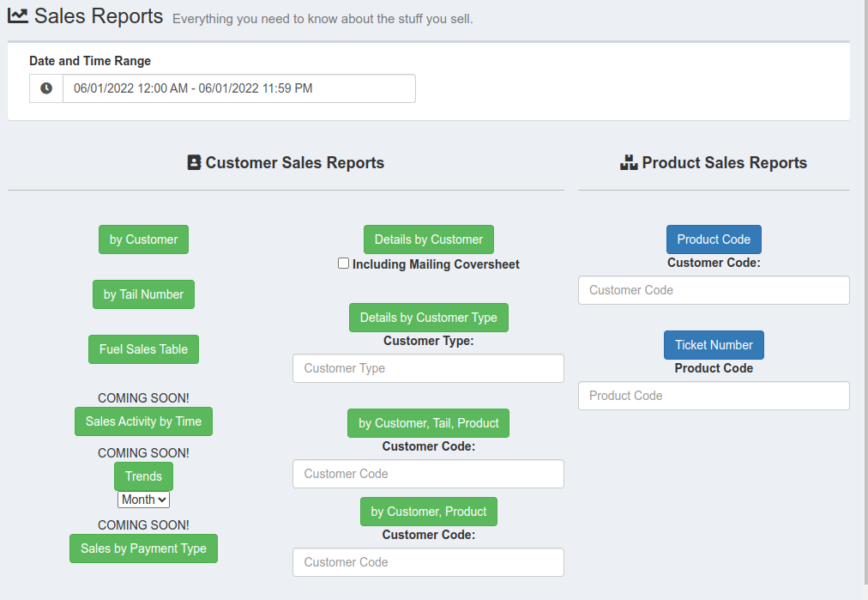Viewport: 868px width, 600px height.
Task: Click the Customer Sales Reports contact icon
Action: pyautogui.click(x=194, y=162)
